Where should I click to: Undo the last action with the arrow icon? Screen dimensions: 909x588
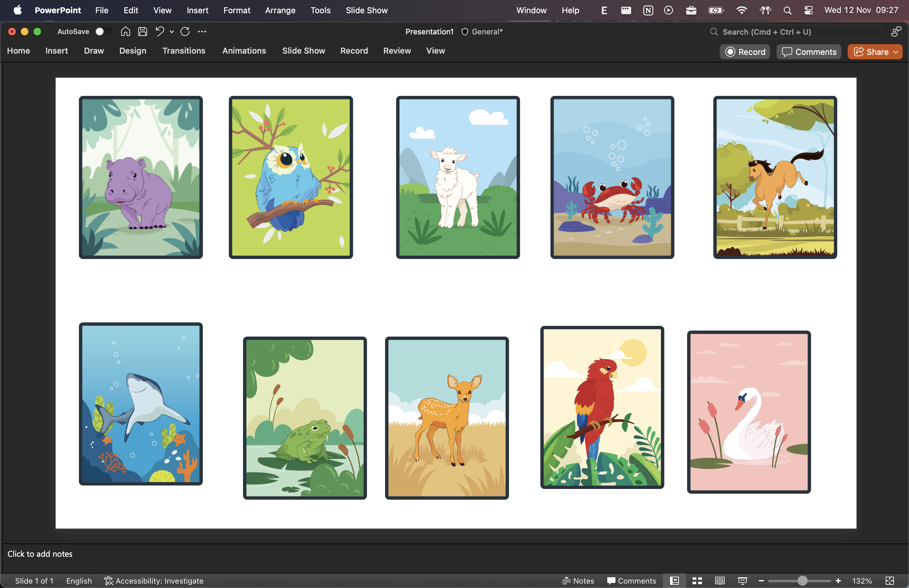click(160, 32)
